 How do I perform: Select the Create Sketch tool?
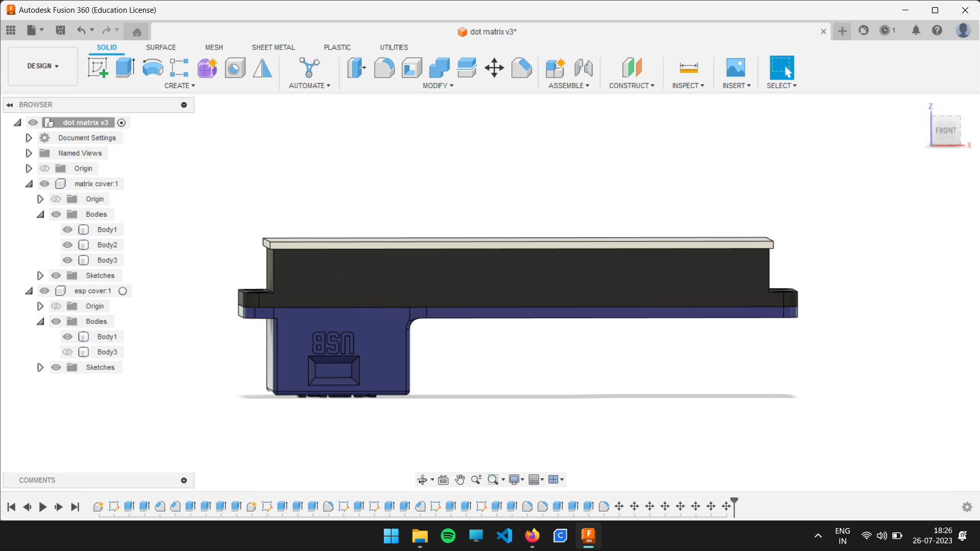98,68
